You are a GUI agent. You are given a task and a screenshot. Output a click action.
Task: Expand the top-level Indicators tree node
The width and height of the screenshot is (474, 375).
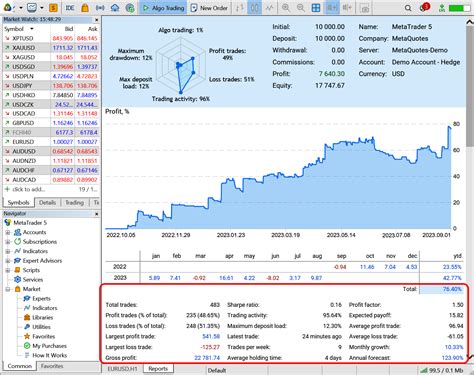click(x=8, y=251)
